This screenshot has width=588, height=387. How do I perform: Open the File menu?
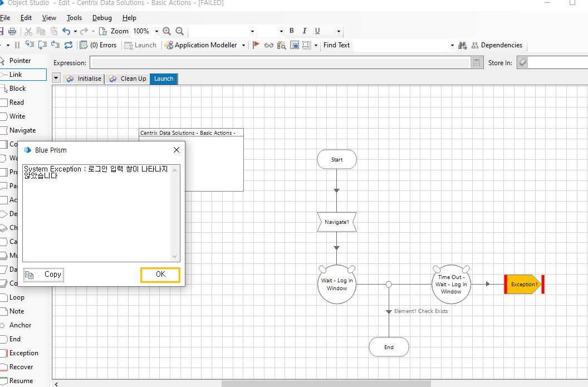[5, 18]
